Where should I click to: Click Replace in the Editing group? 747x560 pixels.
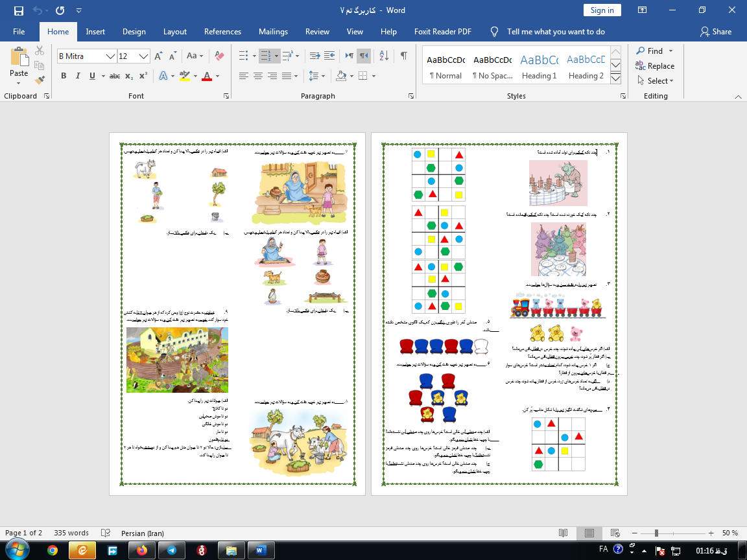[655, 65]
